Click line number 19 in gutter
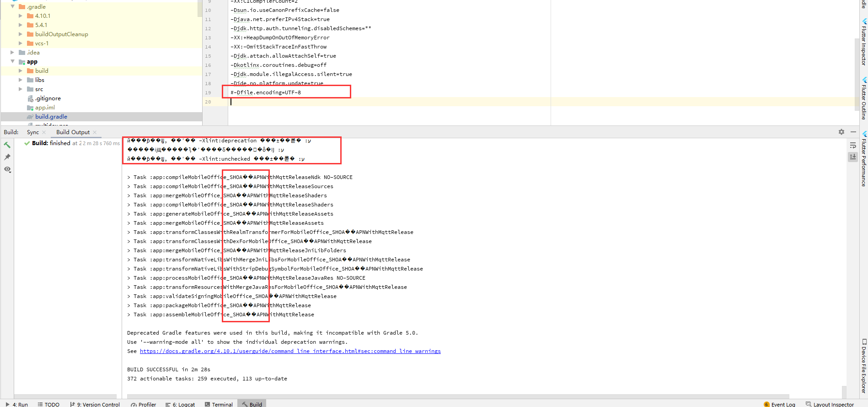The width and height of the screenshot is (868, 407). 208,92
